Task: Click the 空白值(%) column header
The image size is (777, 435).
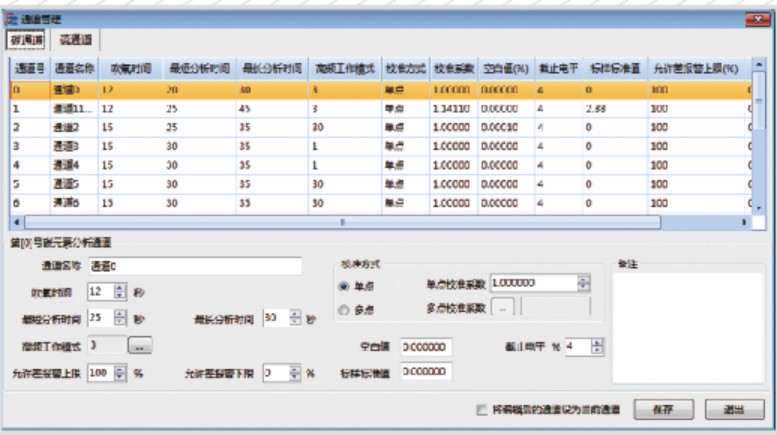Action: tap(506, 68)
